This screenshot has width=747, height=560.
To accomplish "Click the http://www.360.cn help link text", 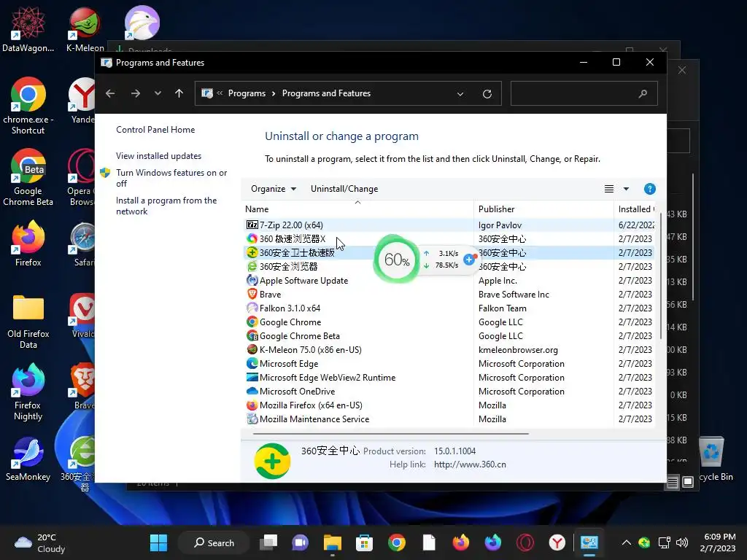I will pyautogui.click(x=470, y=464).
